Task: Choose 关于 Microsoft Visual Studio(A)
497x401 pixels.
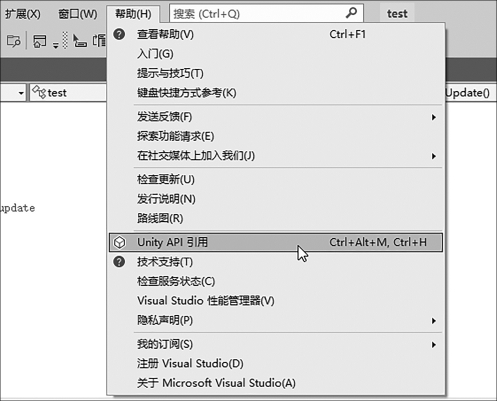Action: (x=216, y=383)
